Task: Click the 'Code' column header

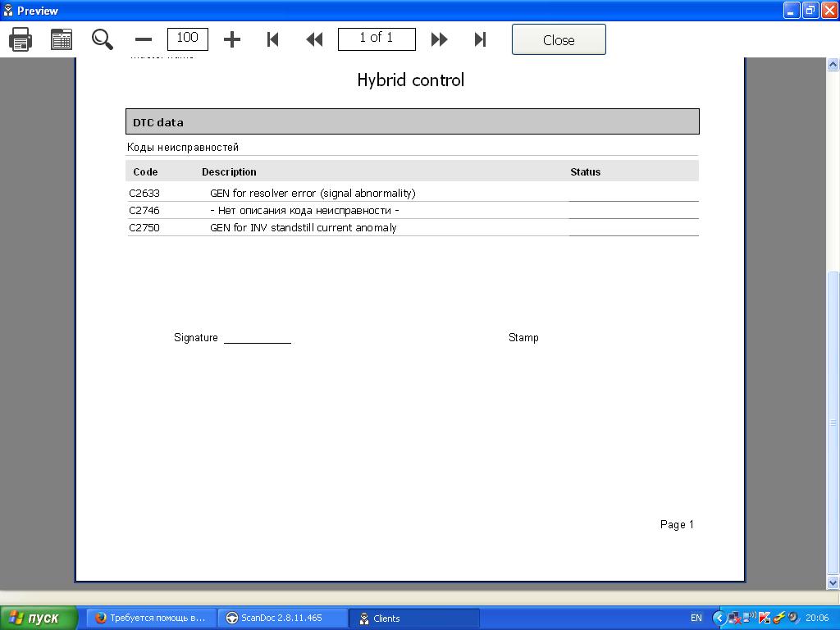Action: point(145,172)
